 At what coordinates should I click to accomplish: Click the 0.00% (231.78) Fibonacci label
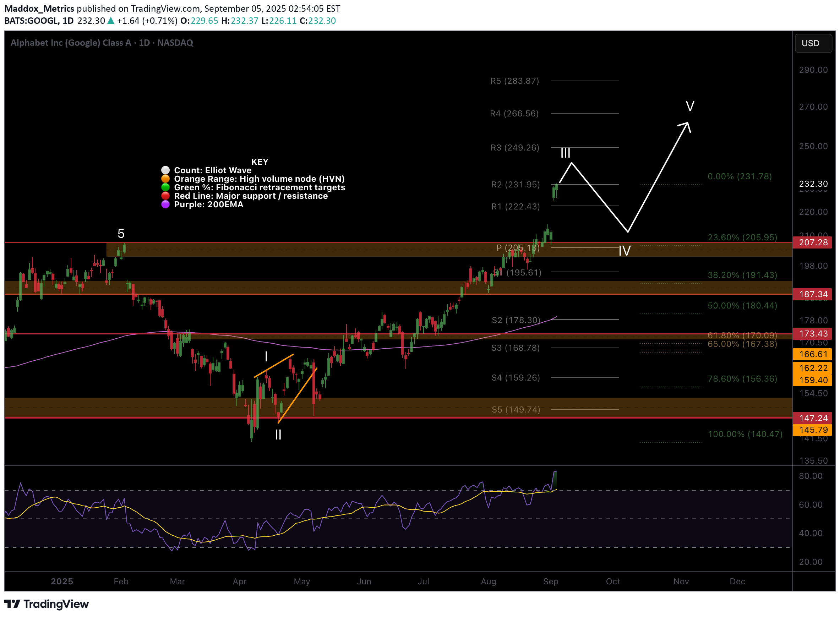pyautogui.click(x=740, y=176)
